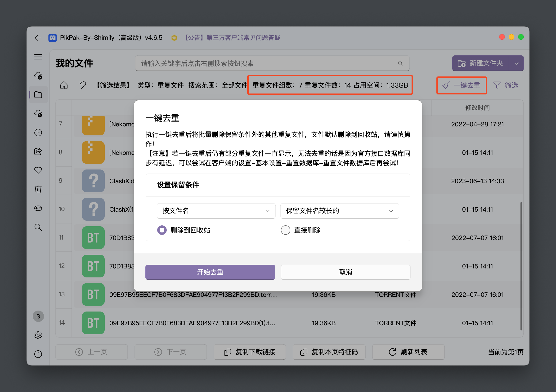Open the 按文件名 condition dropdown

[216, 211]
